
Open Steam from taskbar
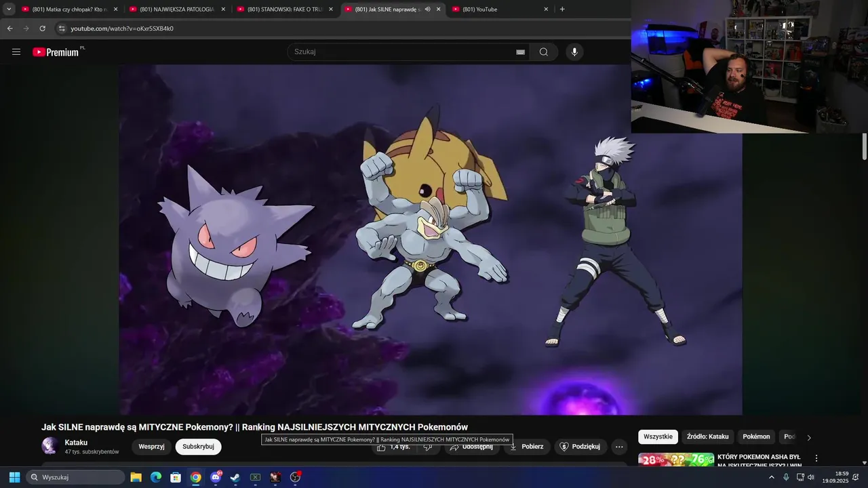235,477
